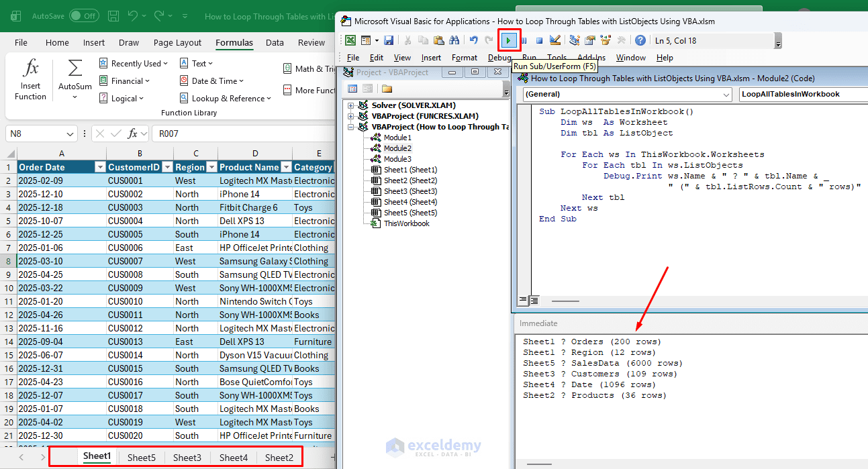Image resolution: width=868 pixels, height=469 pixels.
Task: Select Module1 in the project tree
Action: (x=397, y=138)
